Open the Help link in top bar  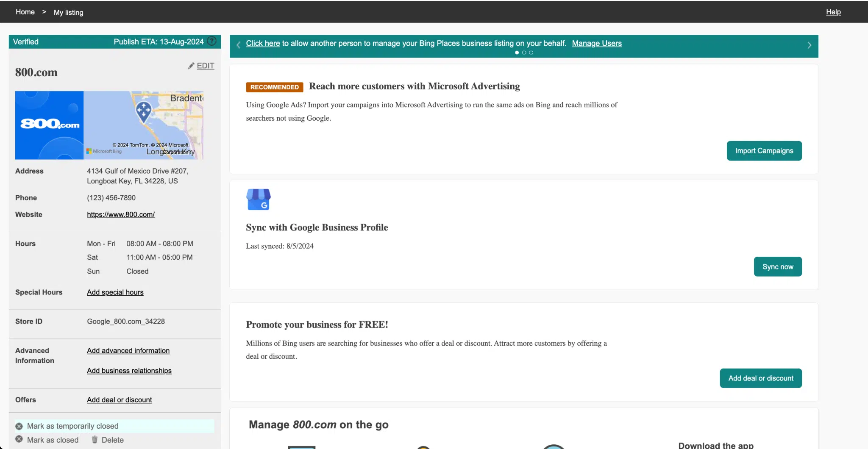(x=833, y=12)
